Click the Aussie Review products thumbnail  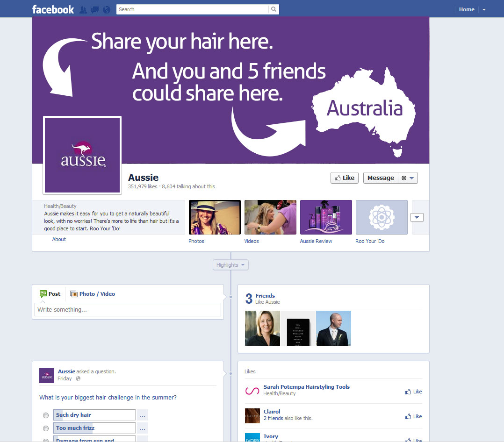click(x=326, y=217)
